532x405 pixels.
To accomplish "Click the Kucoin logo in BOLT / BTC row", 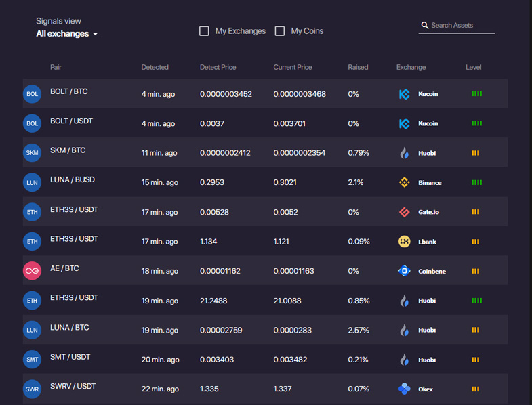I will [404, 94].
